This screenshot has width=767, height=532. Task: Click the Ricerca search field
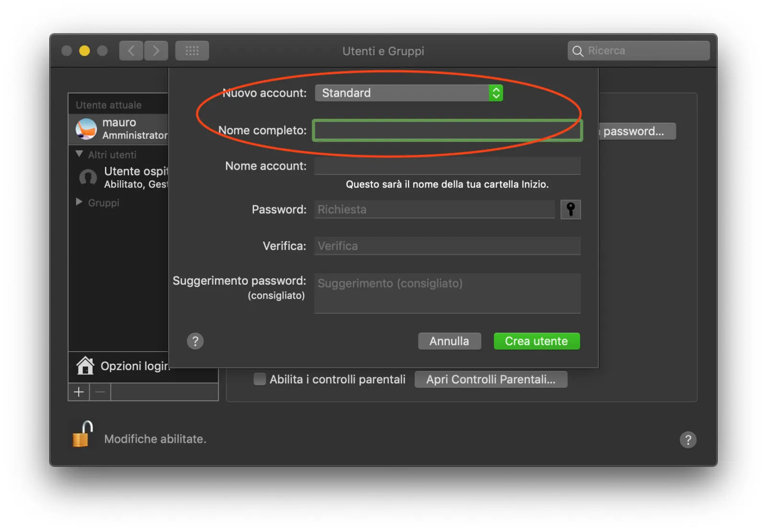639,51
